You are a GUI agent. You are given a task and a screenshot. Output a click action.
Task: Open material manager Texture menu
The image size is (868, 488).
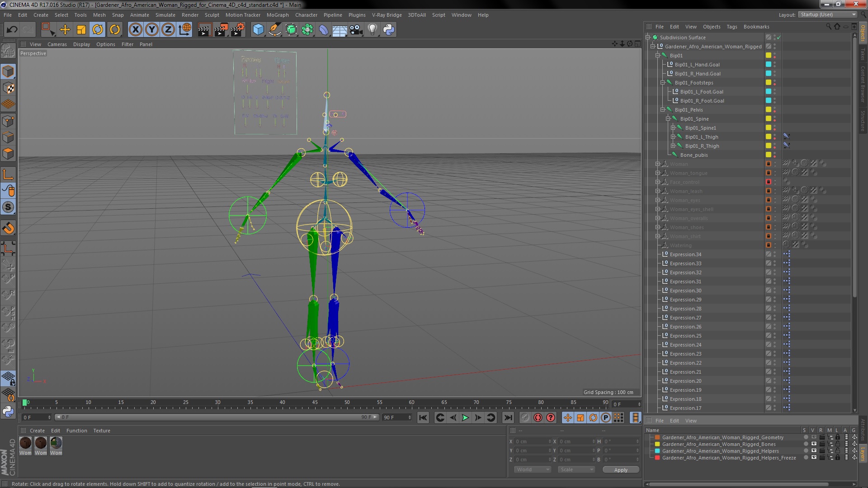pyautogui.click(x=101, y=431)
